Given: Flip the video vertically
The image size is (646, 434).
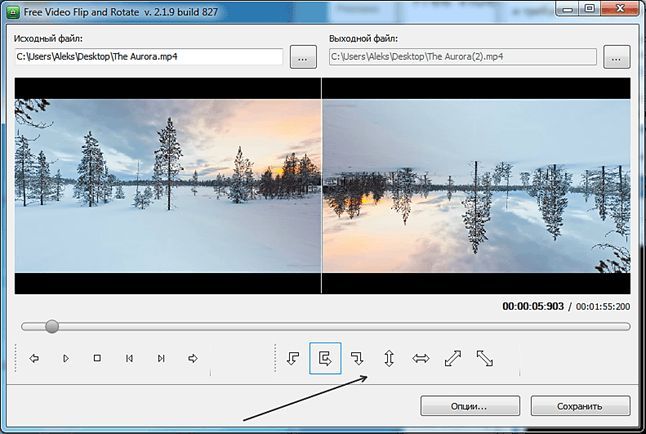Looking at the screenshot, I should (389, 358).
